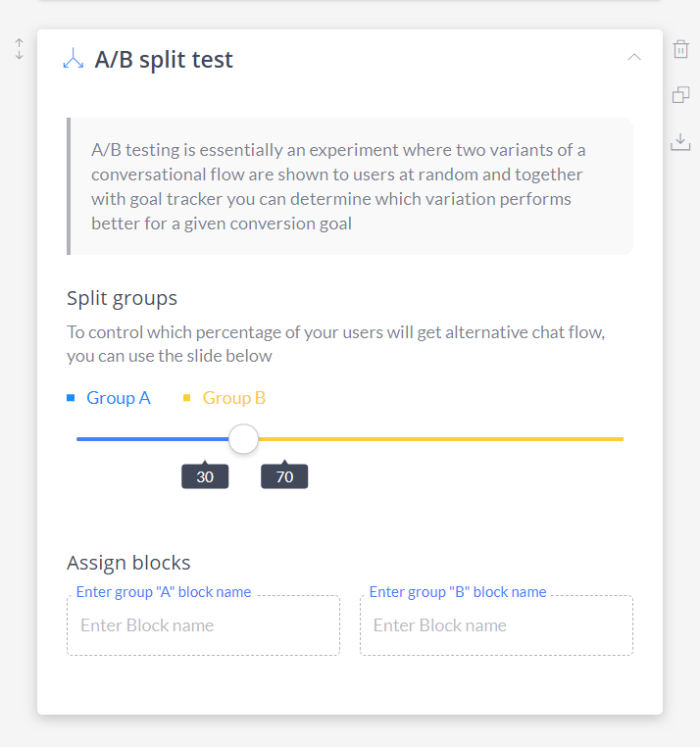This screenshot has width=700, height=747.
Task: Collapse the A/B split test panel
Action: [634, 57]
